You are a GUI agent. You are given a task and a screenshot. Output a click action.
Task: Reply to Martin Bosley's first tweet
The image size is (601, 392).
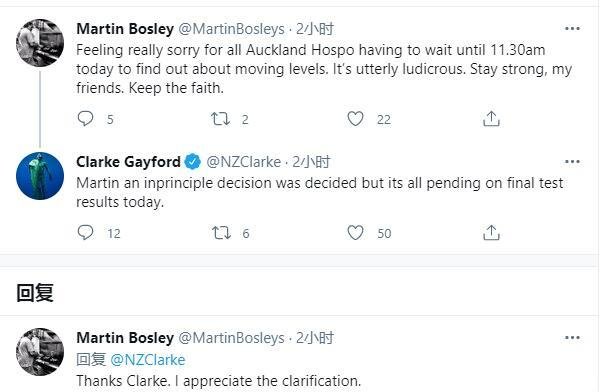click(85, 119)
